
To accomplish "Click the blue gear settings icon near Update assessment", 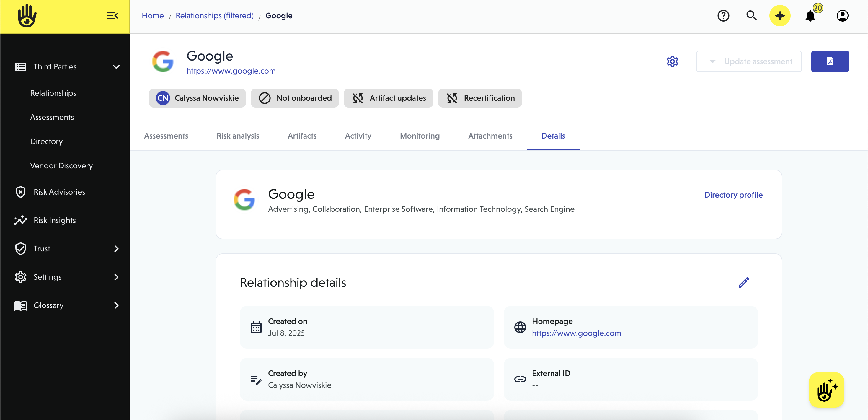I will [x=672, y=61].
